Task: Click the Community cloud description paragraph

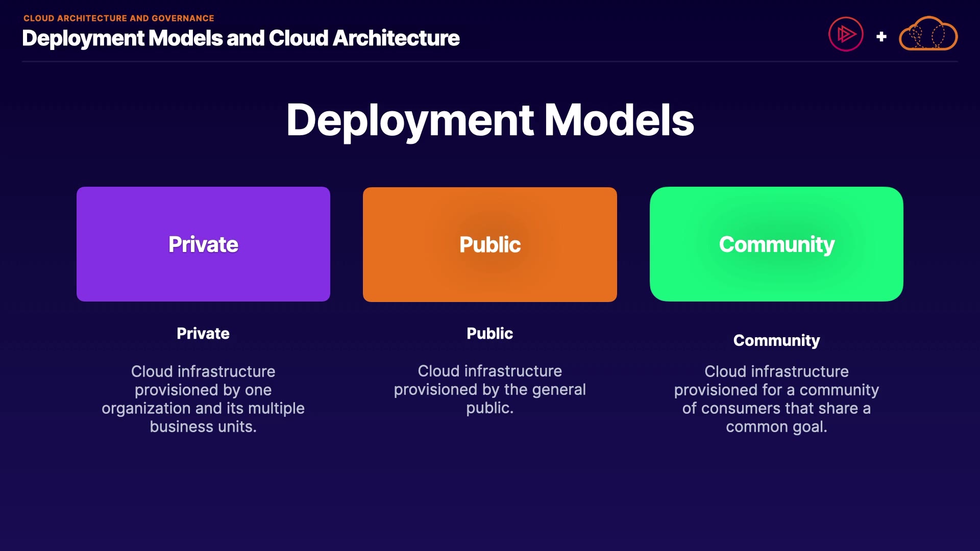Action: [x=776, y=399]
